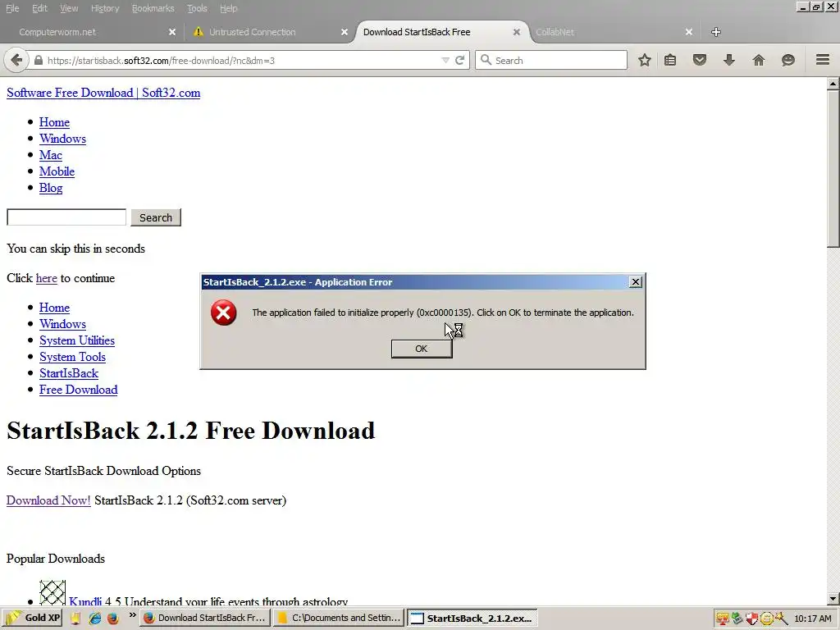
Task: Click the StartIsBack_2.1.2.exe taskbar button
Action: 472,619
